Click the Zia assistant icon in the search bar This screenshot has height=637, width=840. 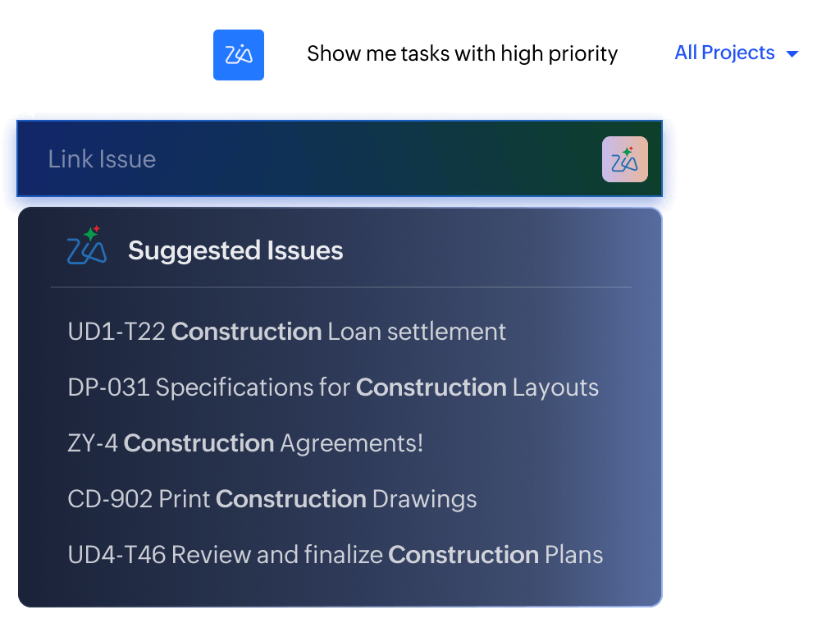(238, 54)
